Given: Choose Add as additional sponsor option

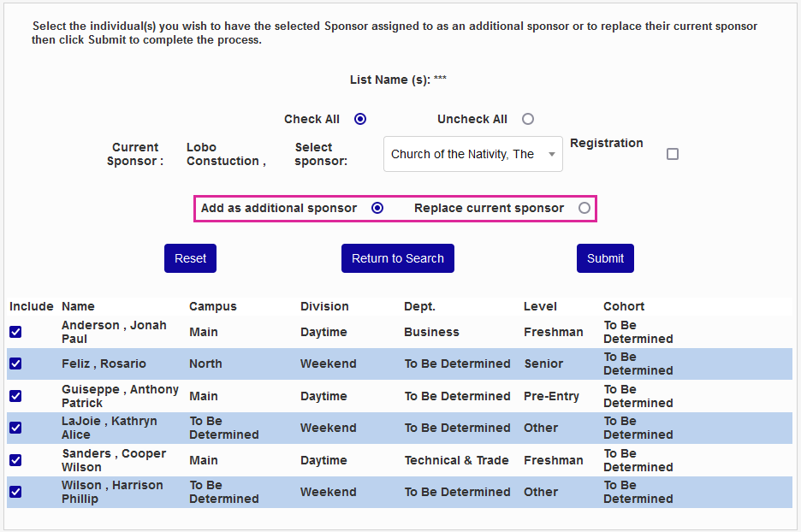Looking at the screenshot, I should [377, 208].
